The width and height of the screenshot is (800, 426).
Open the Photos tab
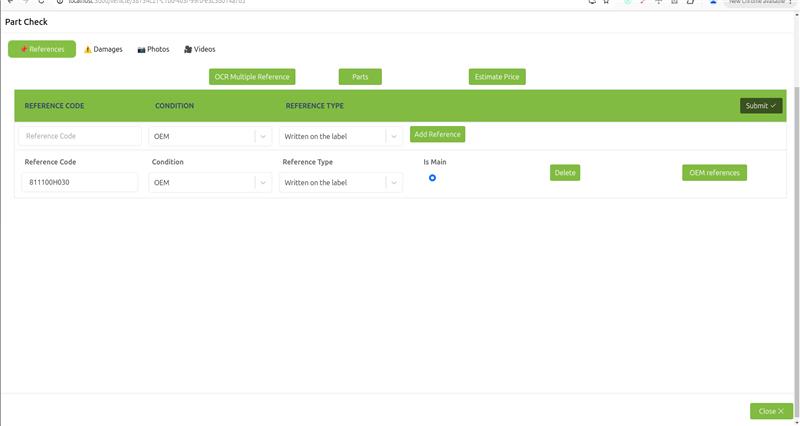(x=153, y=49)
